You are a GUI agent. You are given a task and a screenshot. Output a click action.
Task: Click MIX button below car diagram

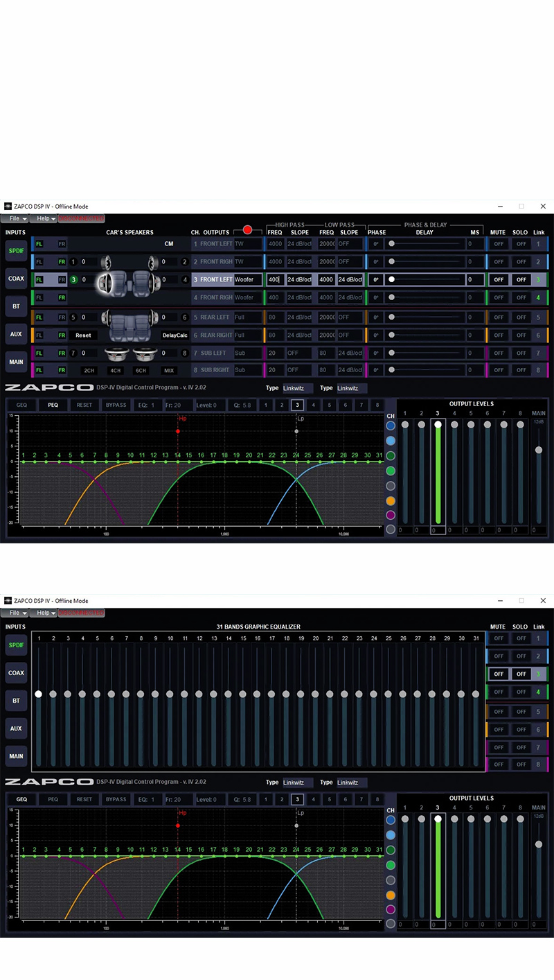(x=168, y=371)
